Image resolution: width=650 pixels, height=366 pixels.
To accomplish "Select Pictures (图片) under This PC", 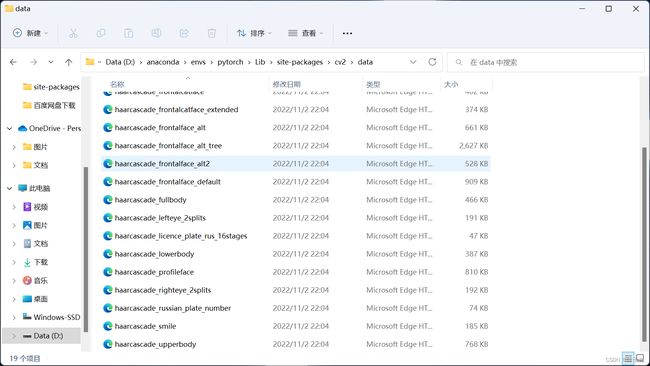I will [35, 225].
